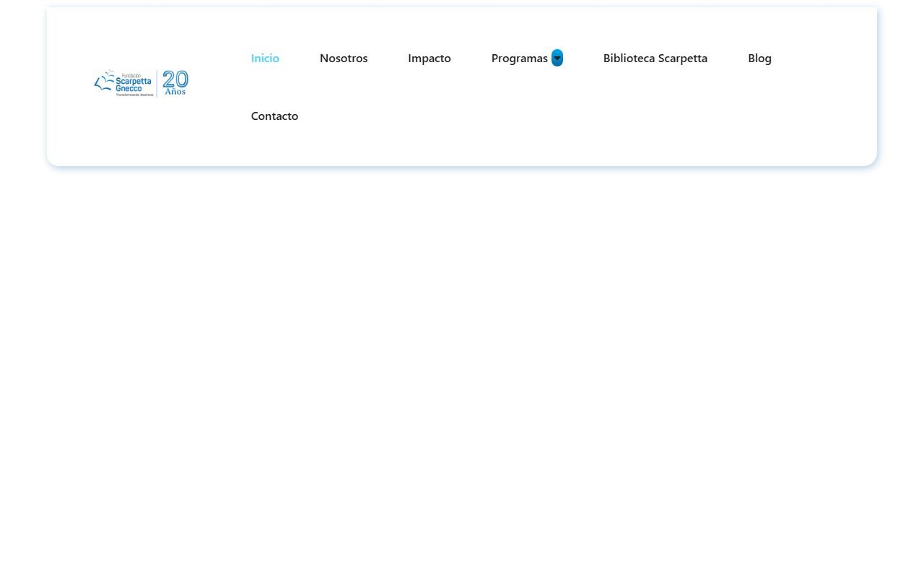This screenshot has width=924, height=578.
Task: Click the vertical divider line in the logo
Action: [157, 83]
